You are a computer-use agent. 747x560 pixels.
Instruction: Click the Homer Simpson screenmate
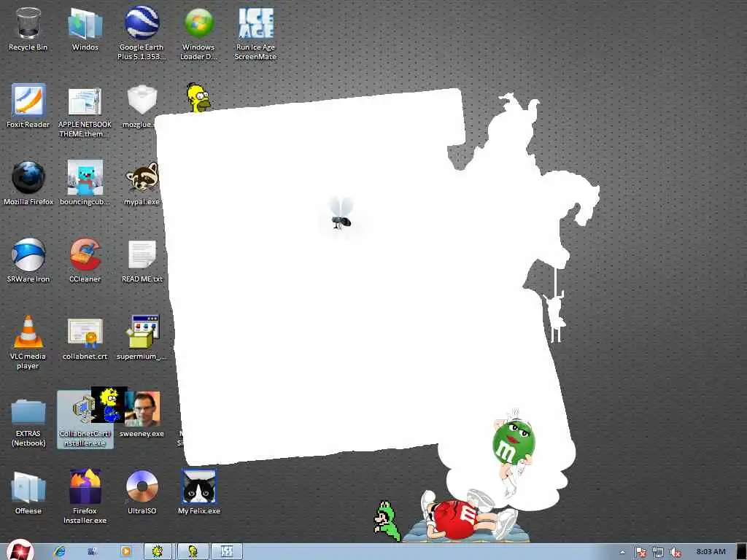[x=198, y=98]
